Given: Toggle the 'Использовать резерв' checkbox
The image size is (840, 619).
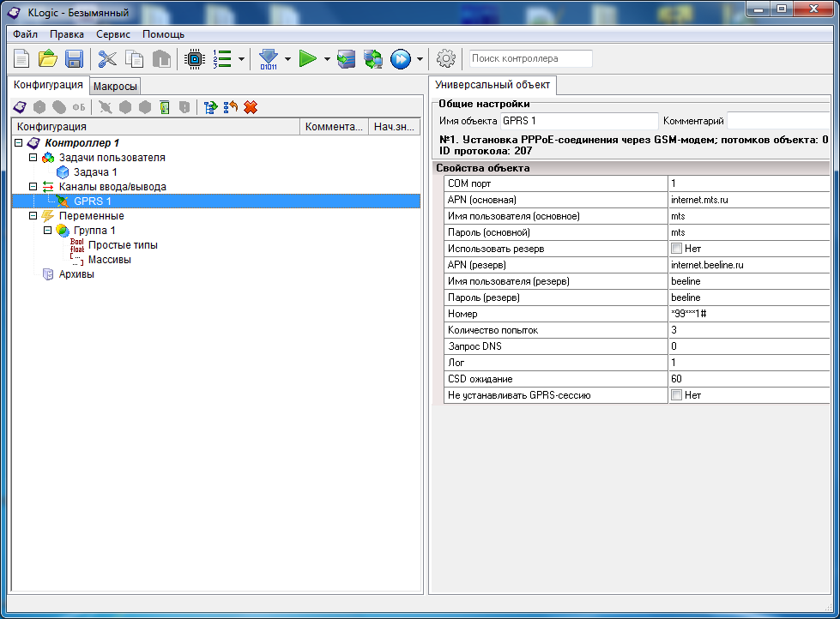Looking at the screenshot, I should tap(676, 249).
